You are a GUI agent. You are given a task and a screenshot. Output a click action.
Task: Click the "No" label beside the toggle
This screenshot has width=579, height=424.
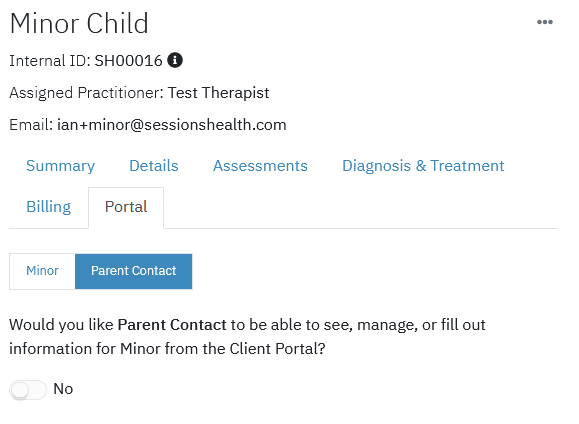point(63,389)
